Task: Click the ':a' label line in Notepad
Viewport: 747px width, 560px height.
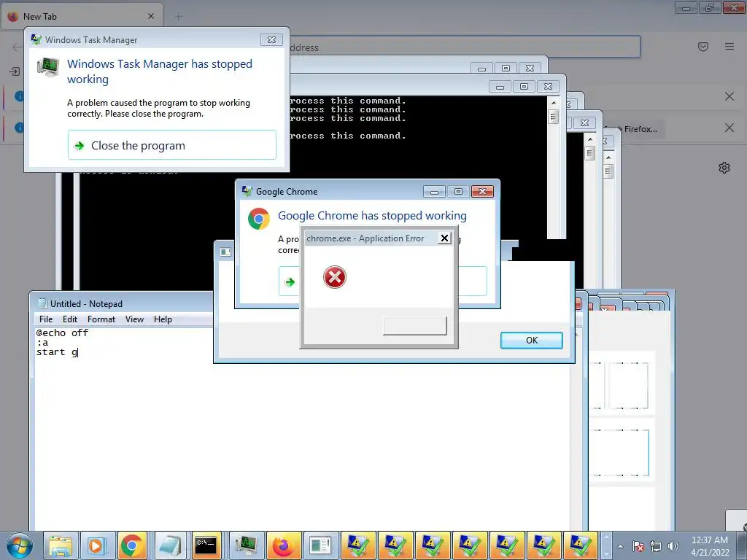Action: pos(42,343)
